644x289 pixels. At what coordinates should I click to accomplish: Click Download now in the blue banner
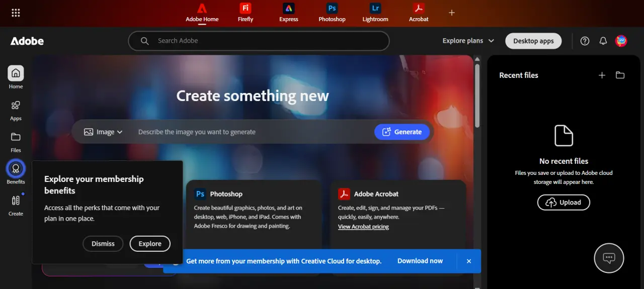420,261
